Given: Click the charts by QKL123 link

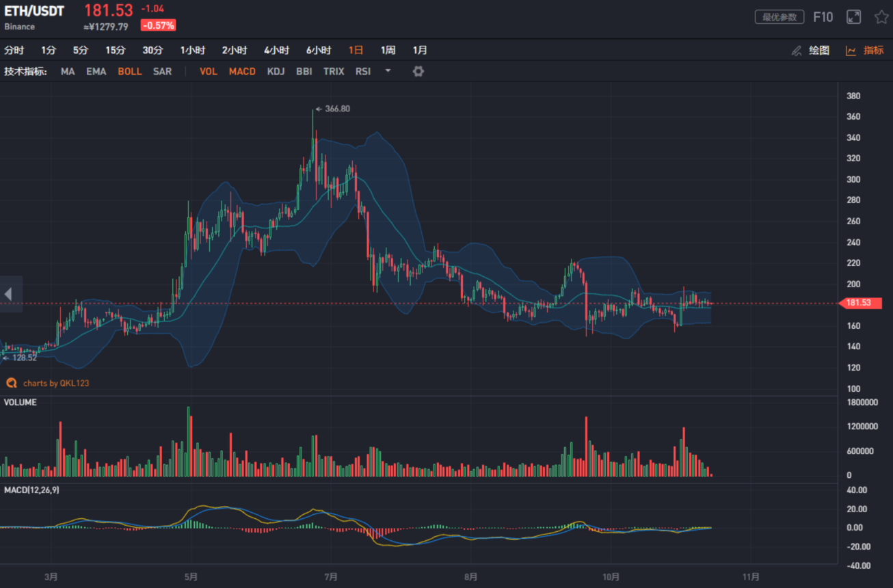Looking at the screenshot, I should (56, 384).
